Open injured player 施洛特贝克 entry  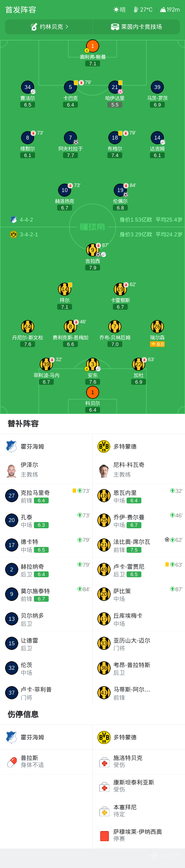[139, 761]
